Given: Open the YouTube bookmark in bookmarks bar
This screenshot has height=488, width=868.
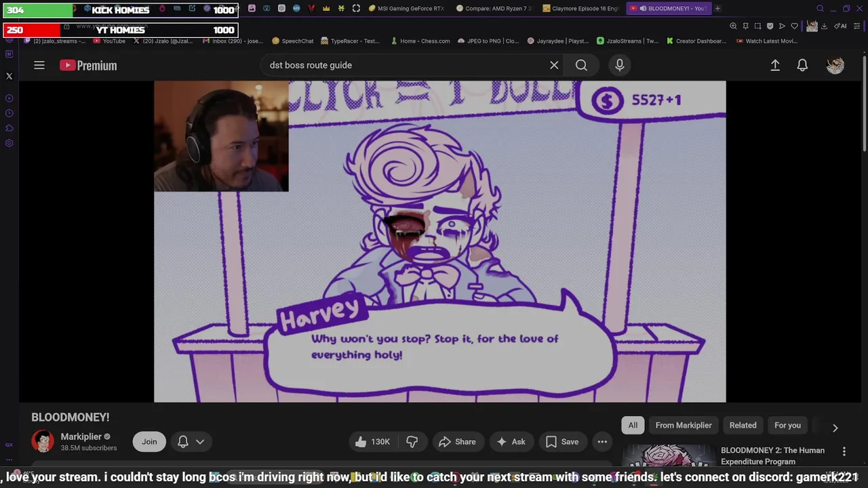Looking at the screenshot, I should tap(109, 41).
